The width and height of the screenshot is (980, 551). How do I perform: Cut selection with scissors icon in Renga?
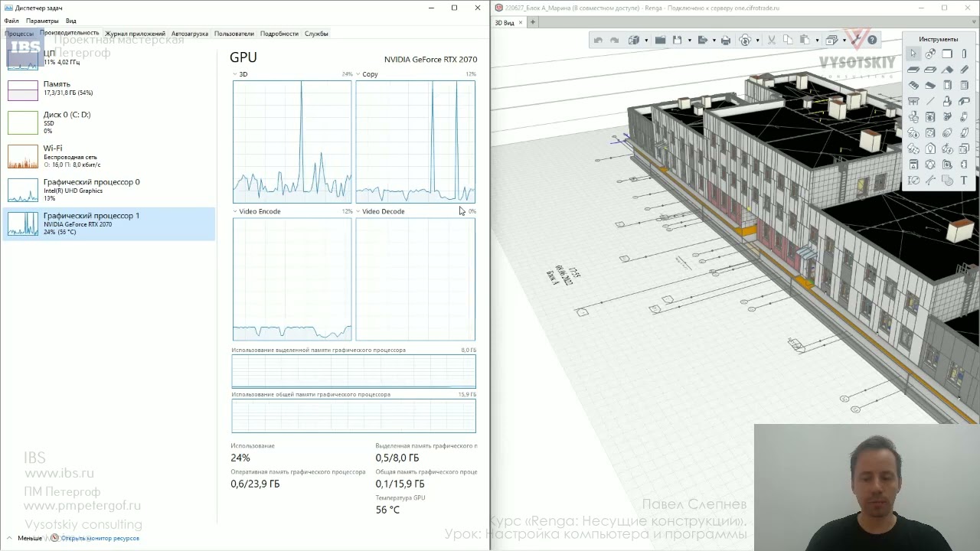[772, 40]
